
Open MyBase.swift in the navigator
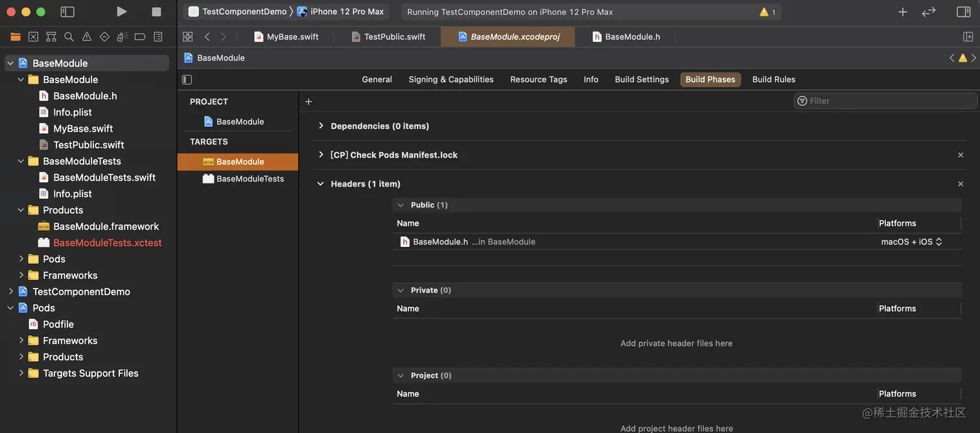point(83,128)
